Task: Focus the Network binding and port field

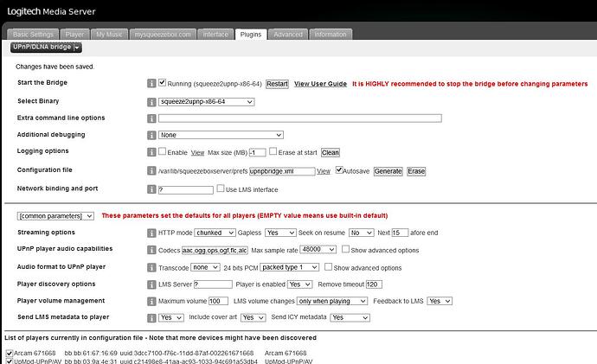Action: tap(186, 190)
